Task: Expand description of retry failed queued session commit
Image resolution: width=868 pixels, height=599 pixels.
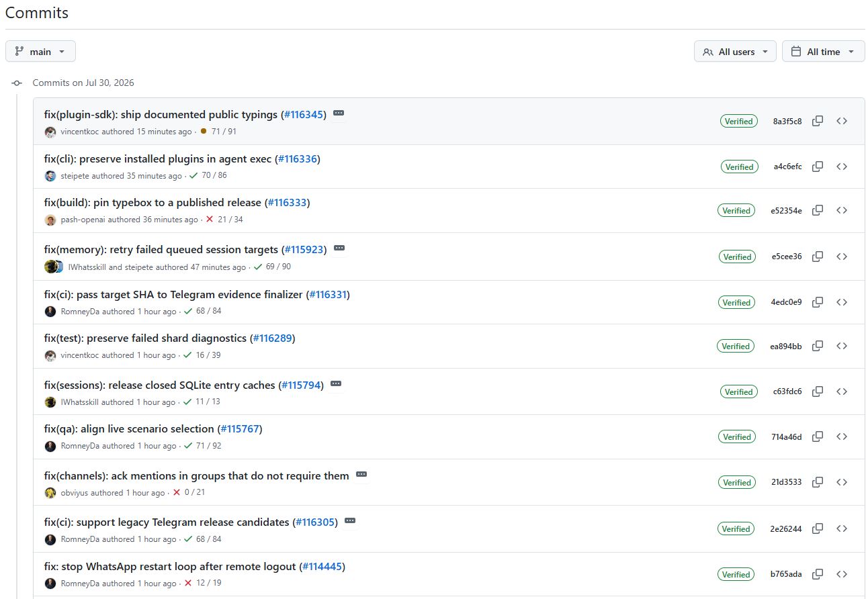Action: 339,248
